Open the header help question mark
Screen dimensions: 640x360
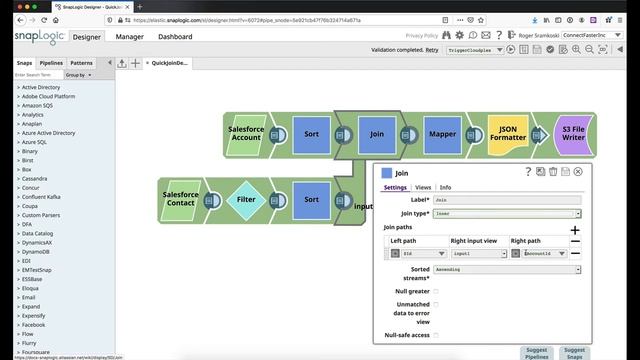499,36
